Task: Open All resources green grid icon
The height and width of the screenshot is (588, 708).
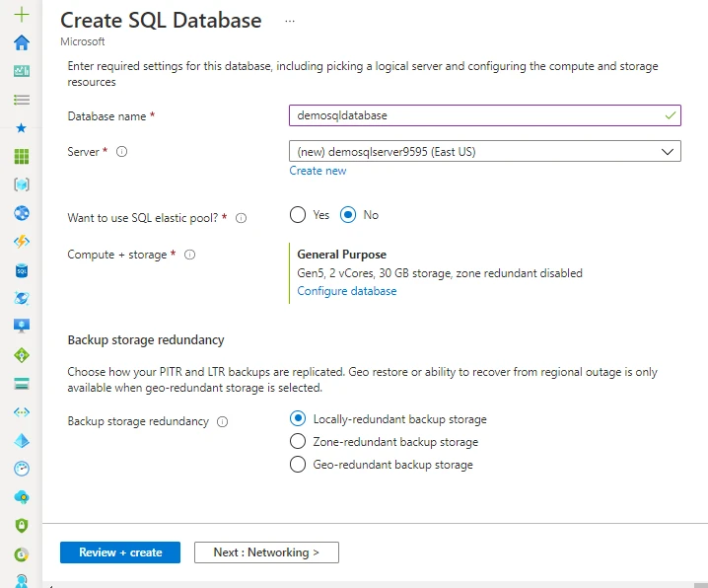Action: [22, 157]
